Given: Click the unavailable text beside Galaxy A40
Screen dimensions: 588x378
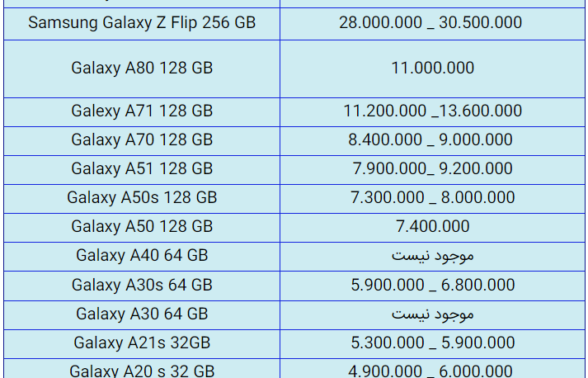Looking at the screenshot, I should coord(432,256).
